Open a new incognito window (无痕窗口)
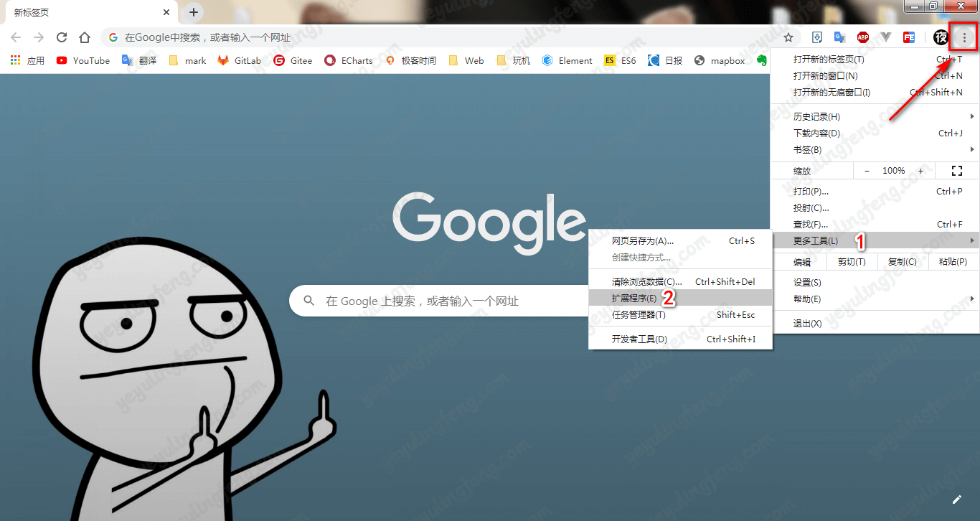This screenshot has height=521, width=980. (x=875, y=92)
